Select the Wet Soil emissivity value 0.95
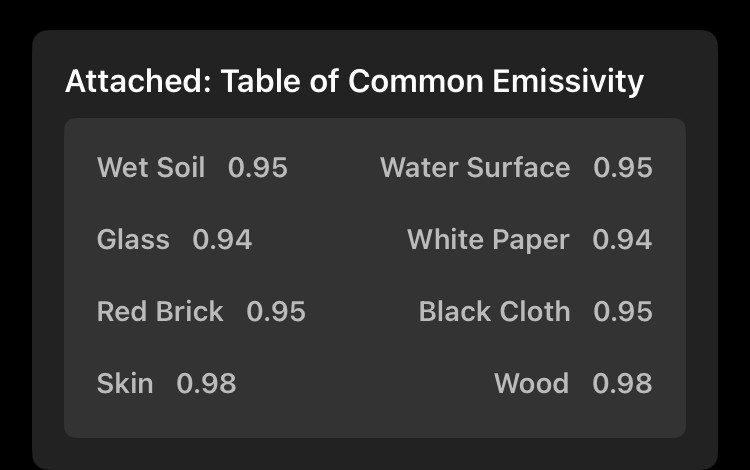This screenshot has width=750, height=470. coord(258,167)
